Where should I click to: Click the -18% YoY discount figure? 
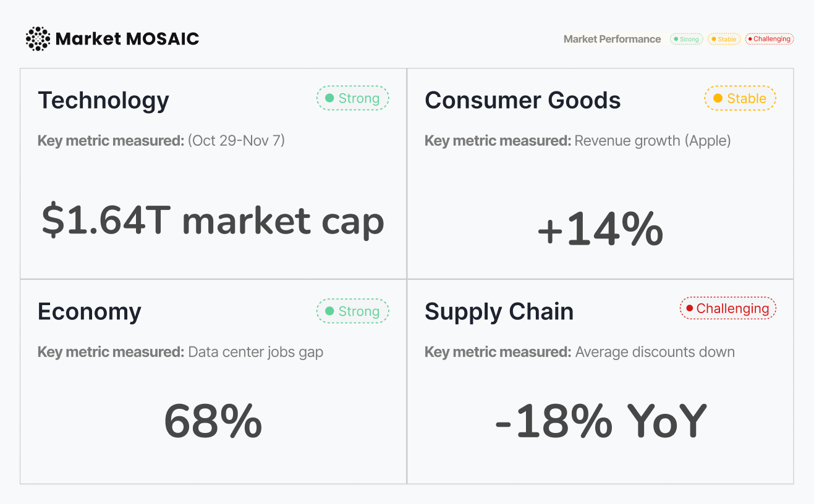point(600,421)
